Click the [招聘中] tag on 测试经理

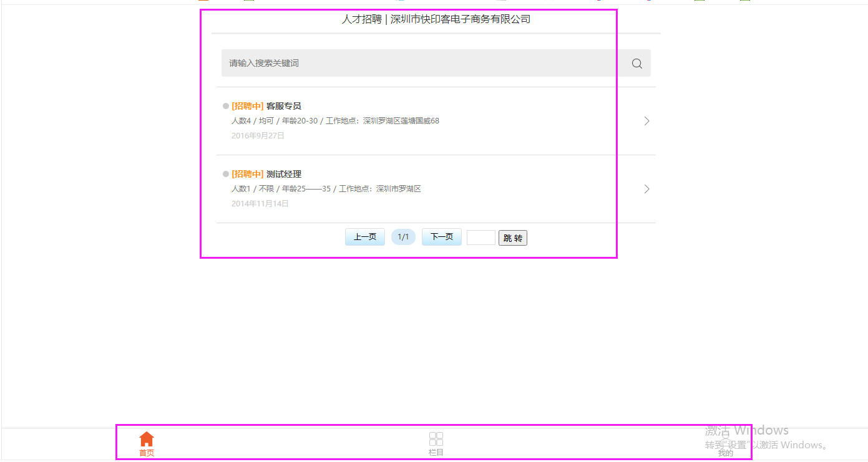coord(248,174)
